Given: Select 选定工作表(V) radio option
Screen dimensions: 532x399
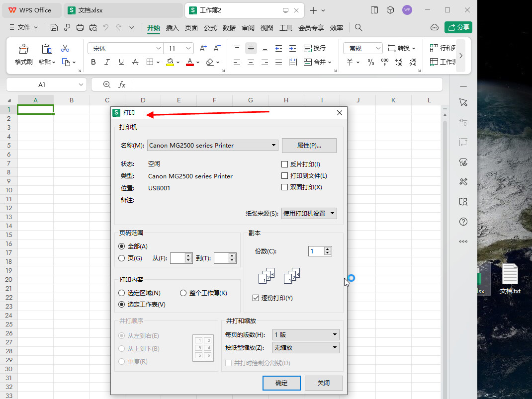Looking at the screenshot, I should point(121,305).
